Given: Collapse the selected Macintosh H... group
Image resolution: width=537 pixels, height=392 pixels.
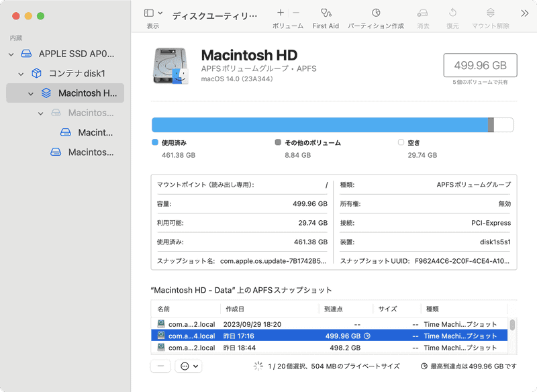Looking at the screenshot, I should coord(31,93).
